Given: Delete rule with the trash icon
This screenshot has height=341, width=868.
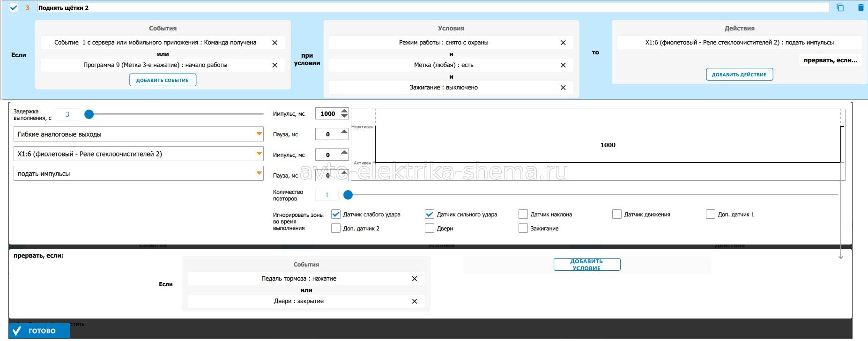Looking at the screenshot, I should click(x=861, y=7).
